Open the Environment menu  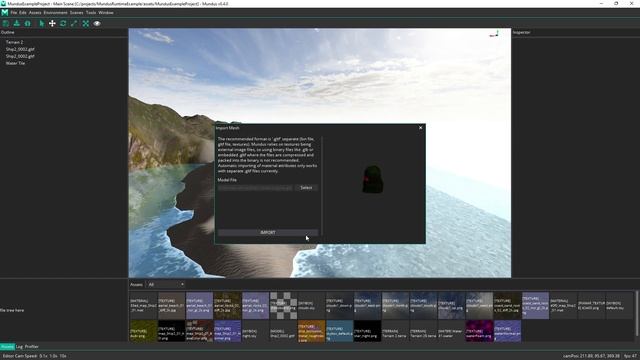[x=56, y=13]
